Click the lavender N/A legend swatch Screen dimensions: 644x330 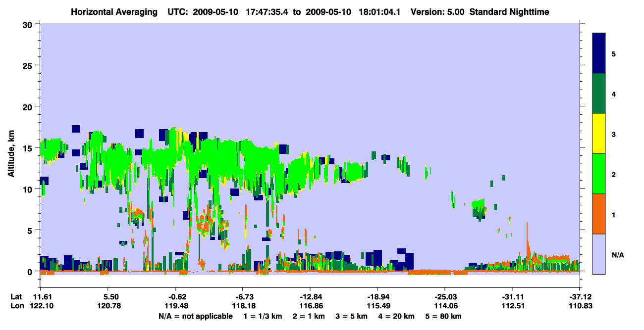tap(599, 253)
